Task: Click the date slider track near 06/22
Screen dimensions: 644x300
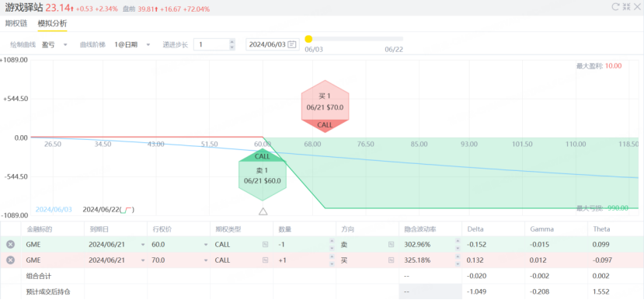Action: tap(394, 39)
